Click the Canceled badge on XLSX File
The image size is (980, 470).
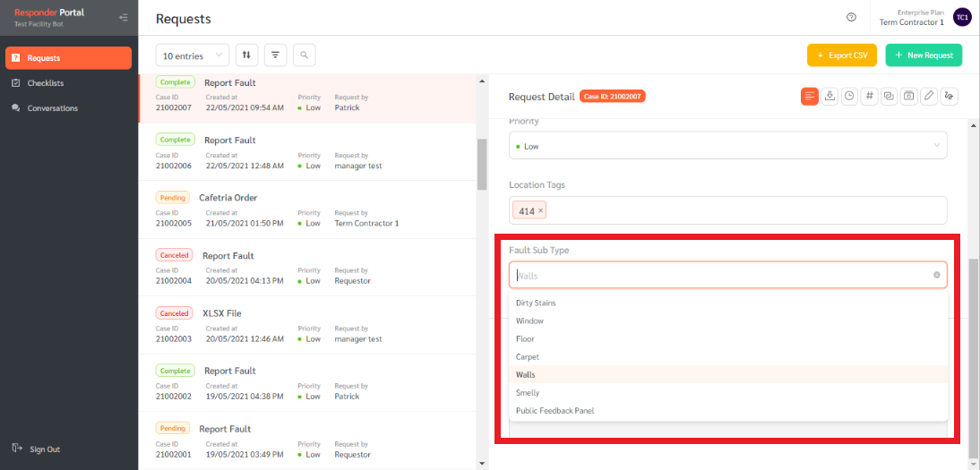click(x=174, y=313)
